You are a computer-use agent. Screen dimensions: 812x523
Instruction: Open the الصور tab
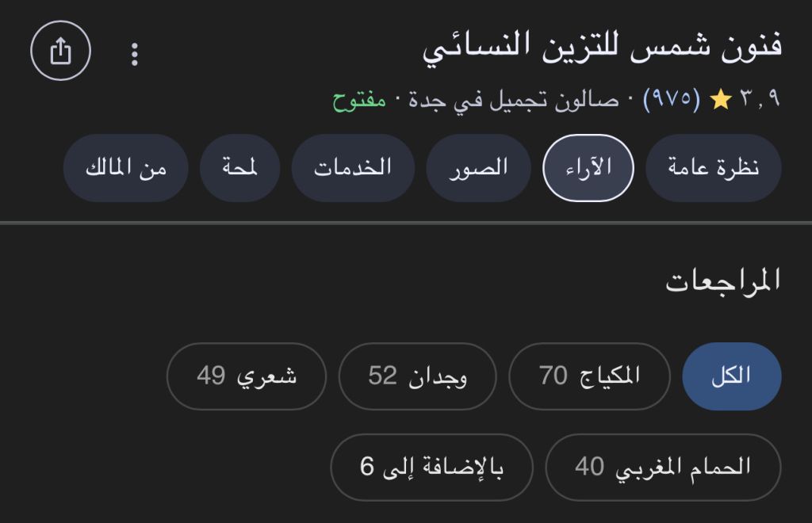click(478, 168)
